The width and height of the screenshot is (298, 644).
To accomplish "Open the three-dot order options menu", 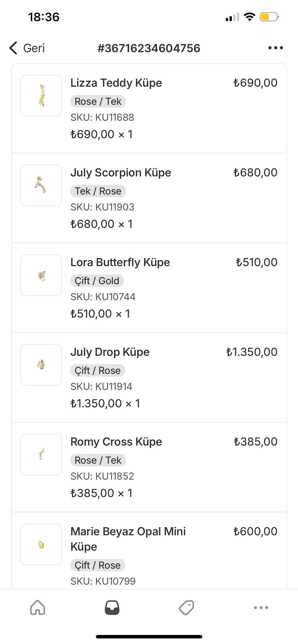I will click(275, 48).
